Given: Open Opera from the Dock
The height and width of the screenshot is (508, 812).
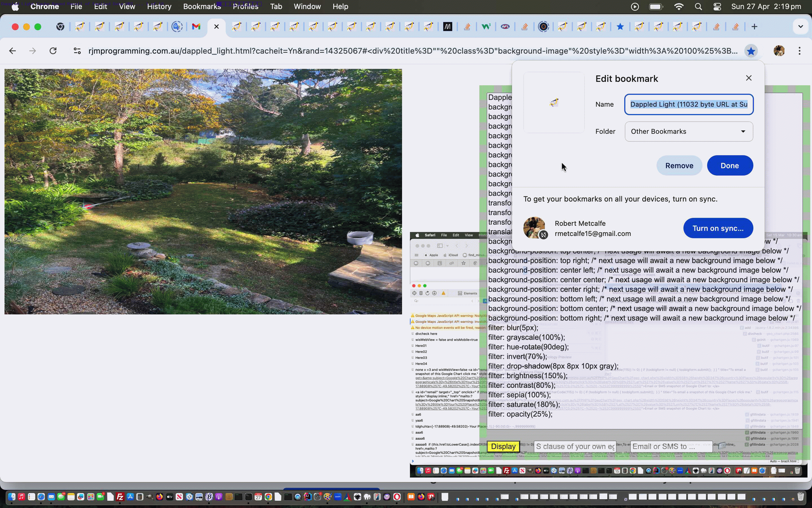Looking at the screenshot, I should (x=397, y=497).
